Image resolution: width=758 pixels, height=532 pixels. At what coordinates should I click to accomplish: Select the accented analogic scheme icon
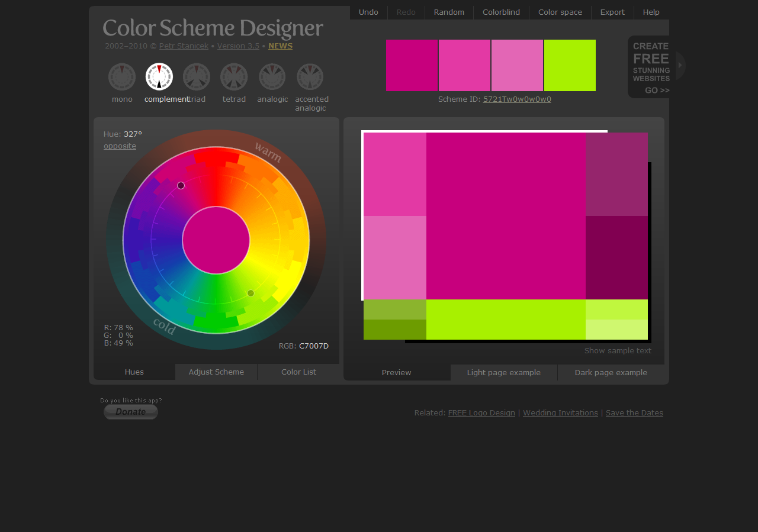[310, 77]
